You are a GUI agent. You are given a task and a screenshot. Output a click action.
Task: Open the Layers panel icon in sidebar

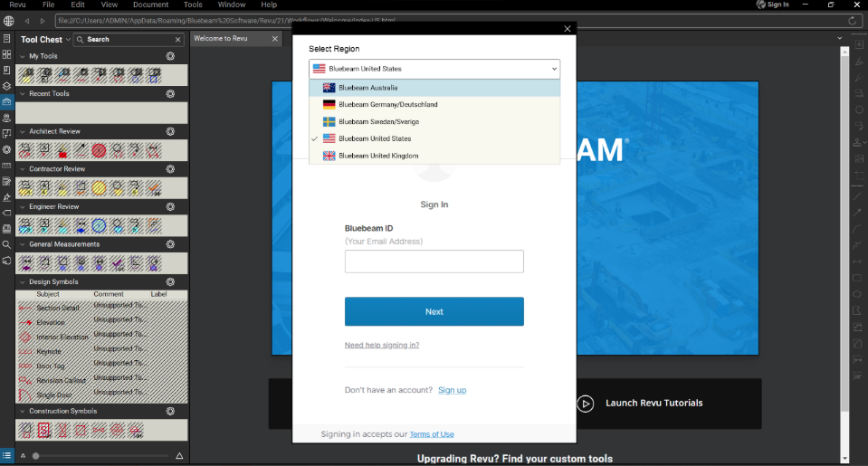click(x=6, y=86)
